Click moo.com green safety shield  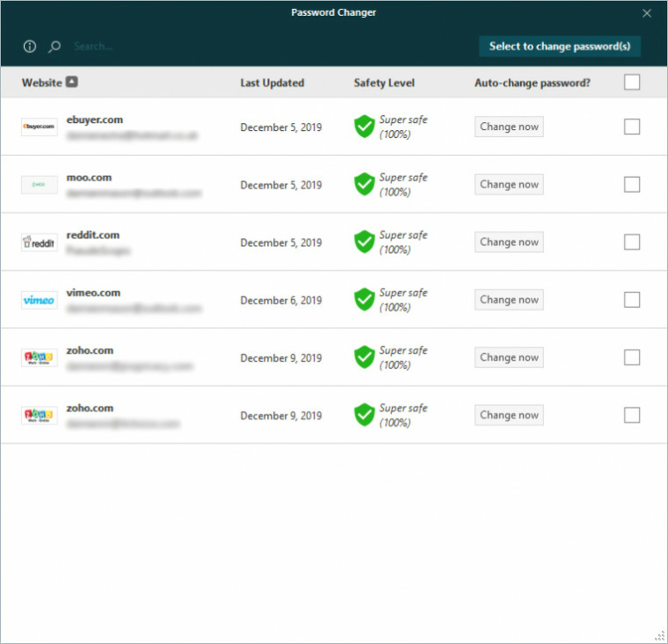point(365,184)
